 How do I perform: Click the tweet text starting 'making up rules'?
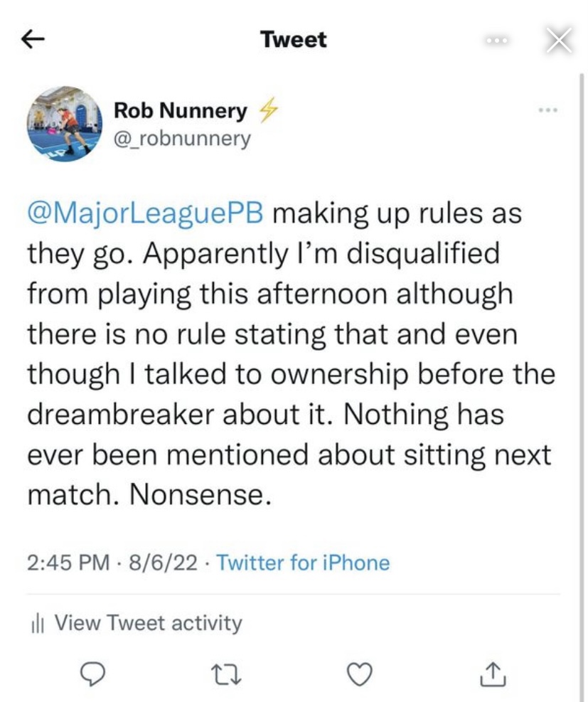point(284,356)
